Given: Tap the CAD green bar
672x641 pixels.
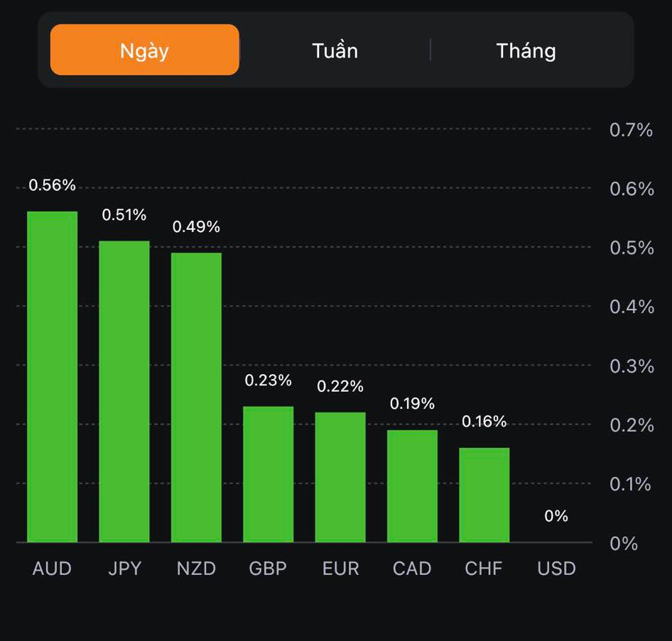Looking at the screenshot, I should click(412, 486).
